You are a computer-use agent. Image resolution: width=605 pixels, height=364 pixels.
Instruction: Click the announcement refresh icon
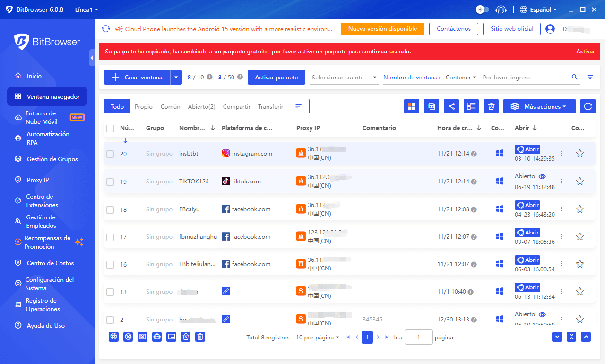[106, 29]
